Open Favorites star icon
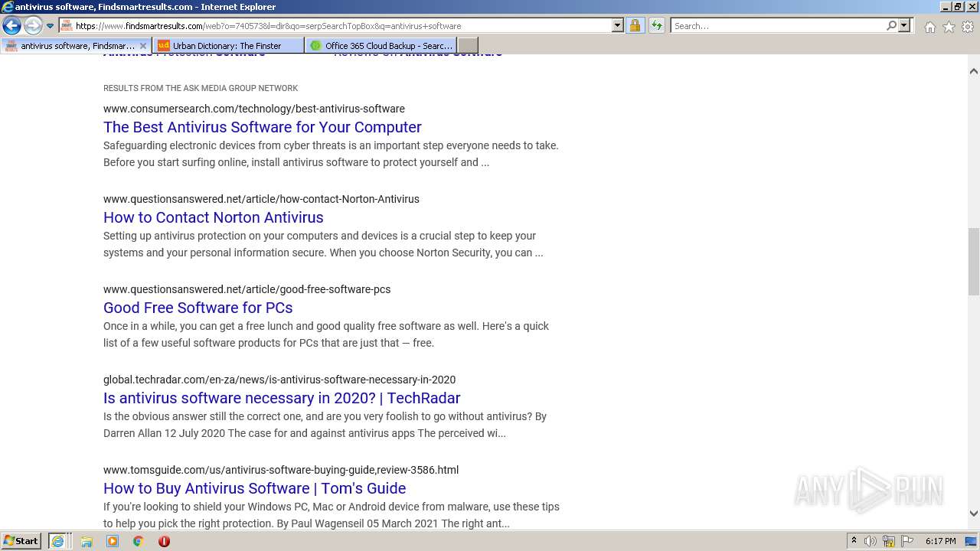 949,27
